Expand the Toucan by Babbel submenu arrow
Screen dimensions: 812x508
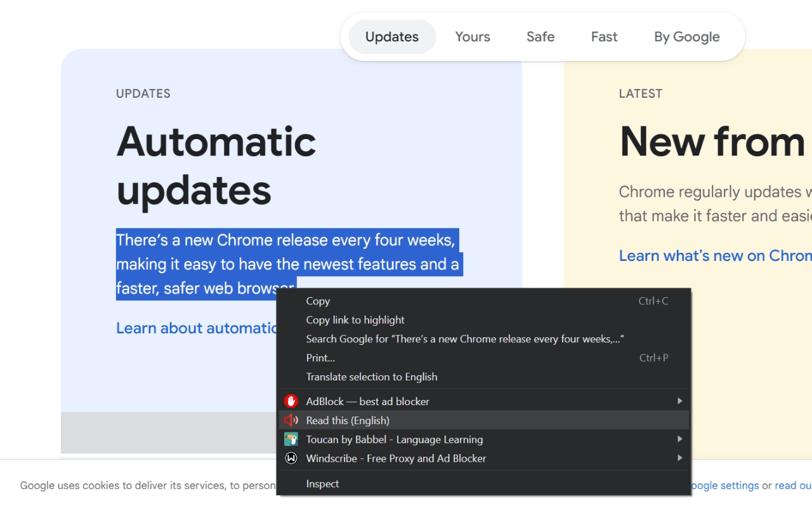click(x=679, y=439)
